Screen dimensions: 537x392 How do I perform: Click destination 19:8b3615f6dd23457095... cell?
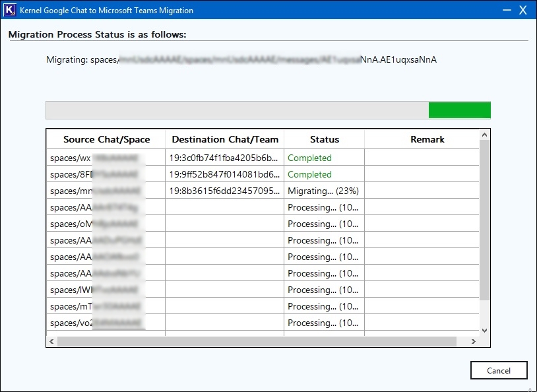coord(225,191)
